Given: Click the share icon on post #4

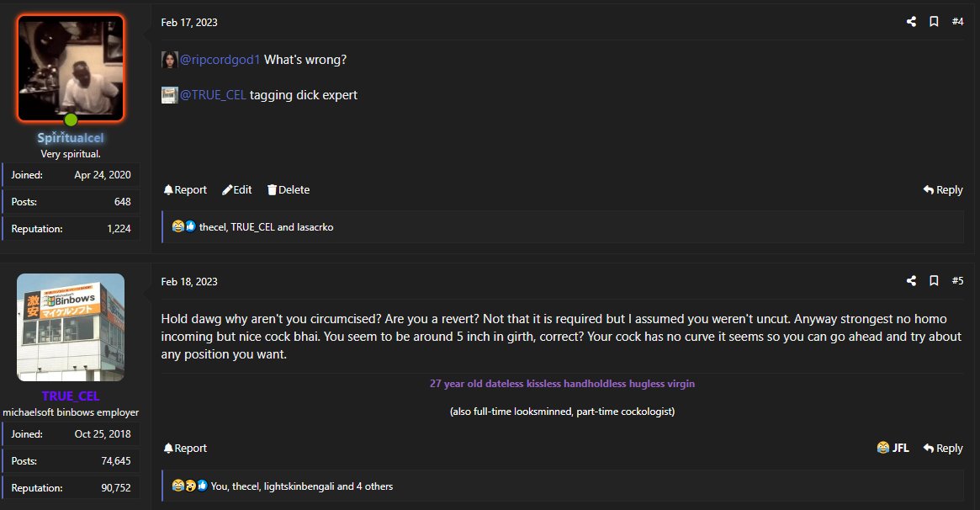Looking at the screenshot, I should point(911,22).
